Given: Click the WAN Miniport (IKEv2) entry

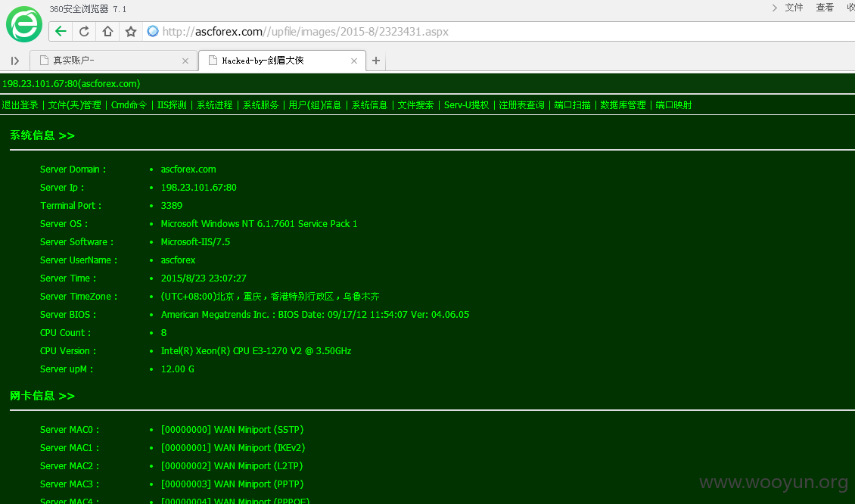Looking at the screenshot, I should [233, 448].
